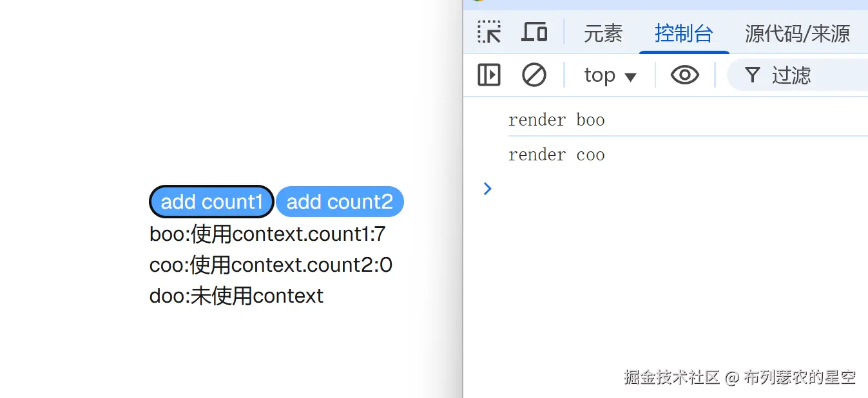The width and height of the screenshot is (868, 398).
Task: Activate the inspect element picker icon
Action: click(489, 32)
